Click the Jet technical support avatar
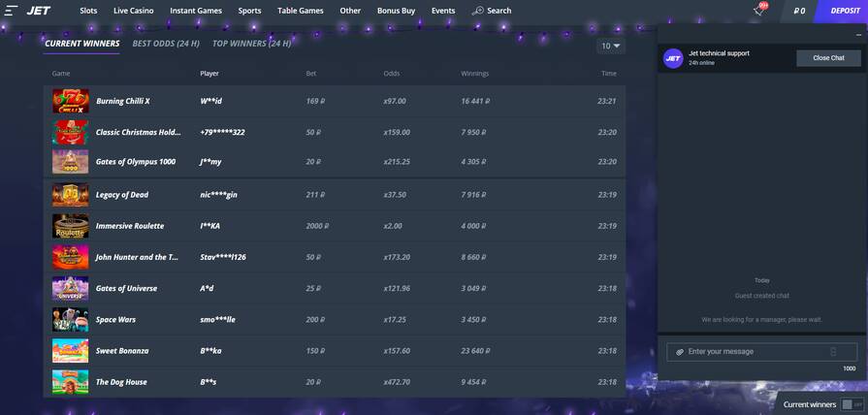The image size is (868, 415). [673, 58]
